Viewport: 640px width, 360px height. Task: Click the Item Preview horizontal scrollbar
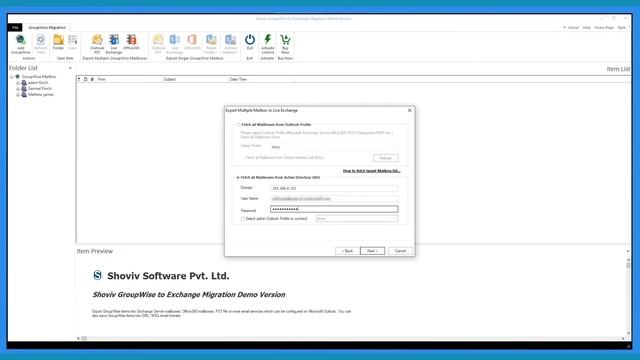351,338
